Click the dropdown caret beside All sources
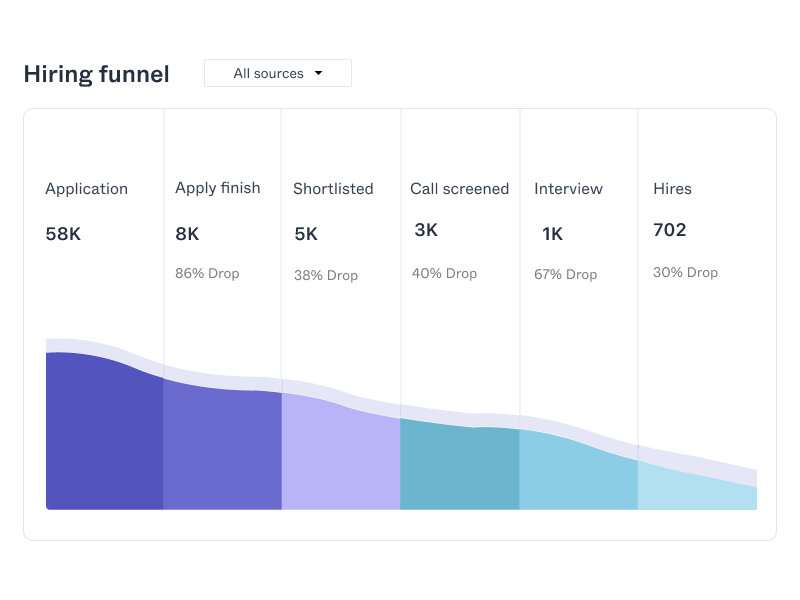 (319, 73)
